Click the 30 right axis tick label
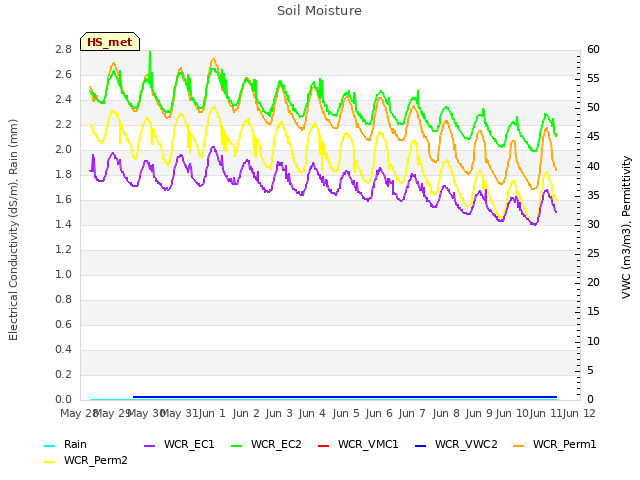 [593, 224]
